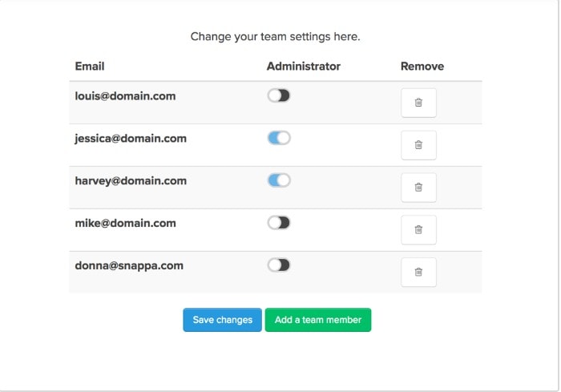Select the Email column header

[x=90, y=67]
